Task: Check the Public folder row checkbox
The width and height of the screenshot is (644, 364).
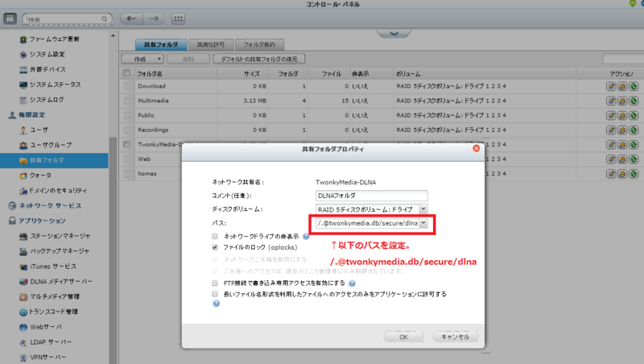Action: [126, 115]
